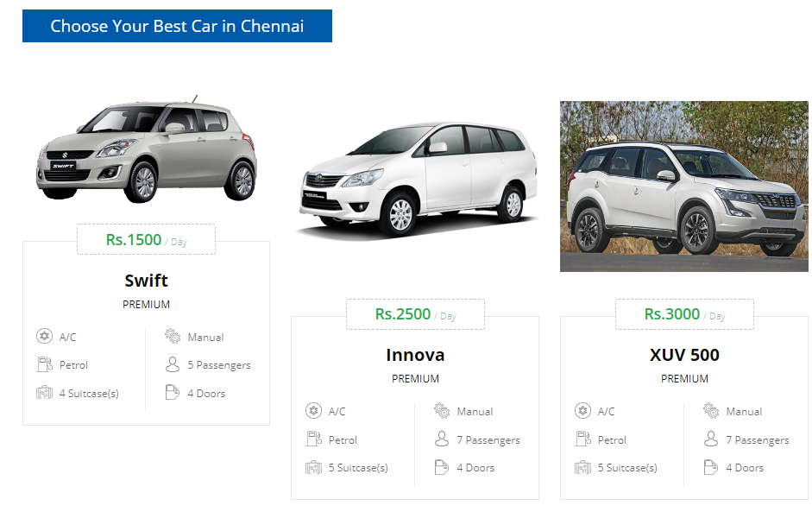Click the XUV 500 car photo
The height and width of the screenshot is (512, 812).
[x=684, y=186]
